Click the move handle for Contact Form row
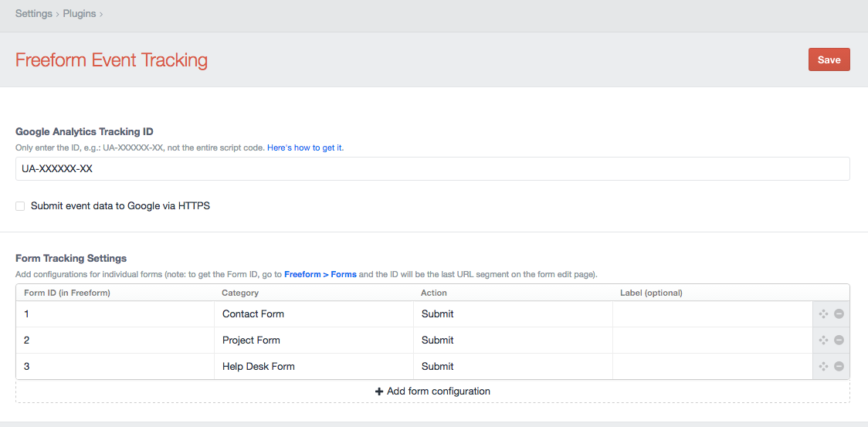The height and width of the screenshot is (427, 868). (823, 314)
